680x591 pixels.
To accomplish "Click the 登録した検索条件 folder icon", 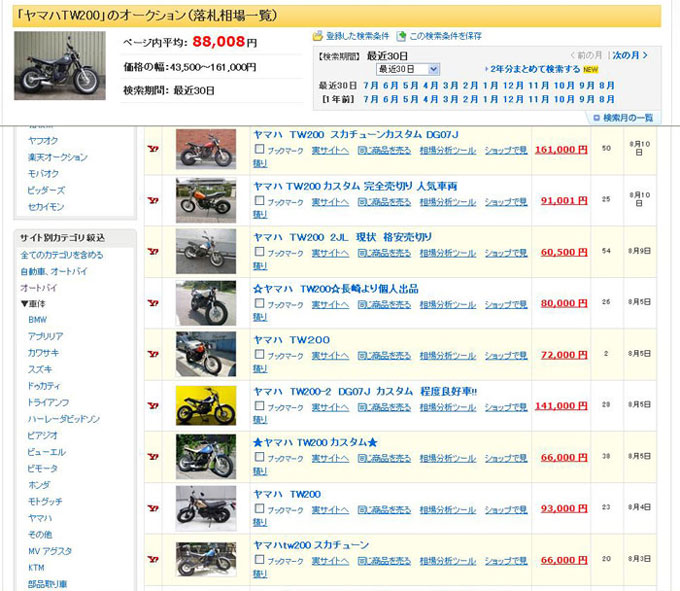I will click(x=318, y=36).
